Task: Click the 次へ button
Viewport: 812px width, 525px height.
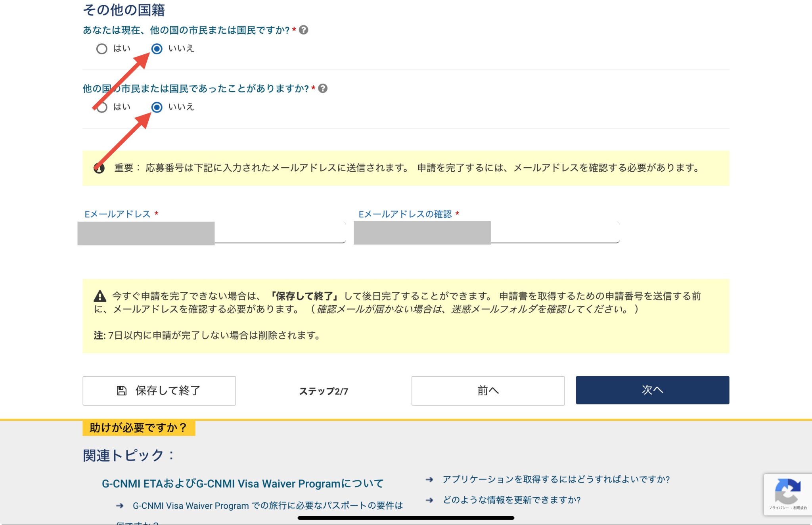Action: pos(652,390)
